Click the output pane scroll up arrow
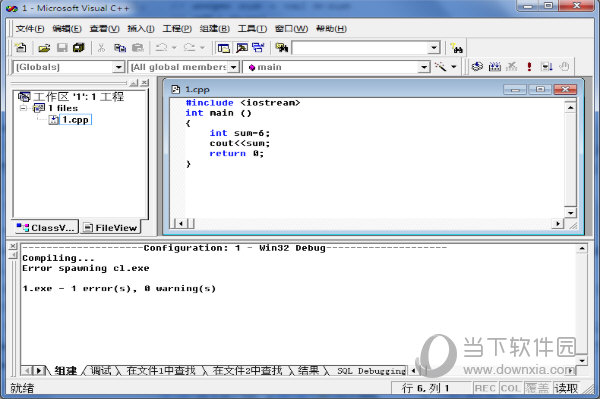Image resolution: width=600 pixels, height=399 pixels. point(582,249)
